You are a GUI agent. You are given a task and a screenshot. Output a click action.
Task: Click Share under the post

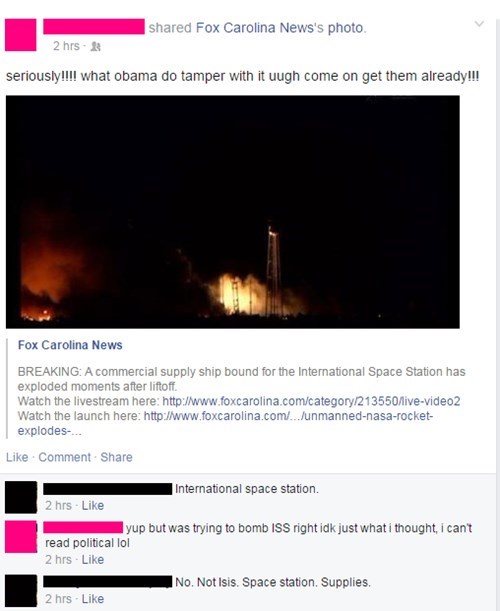click(117, 457)
